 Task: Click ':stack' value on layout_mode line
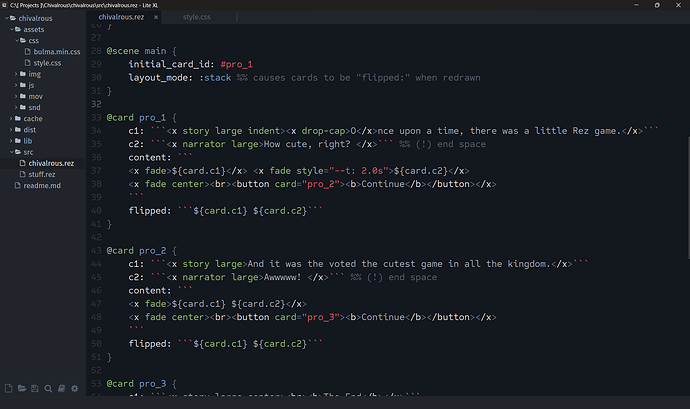pos(215,77)
